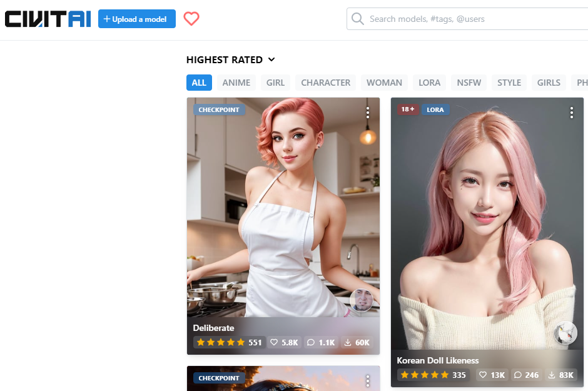This screenshot has height=391, width=588.
Task: Select the GIRL tag filter
Action: 276,83
